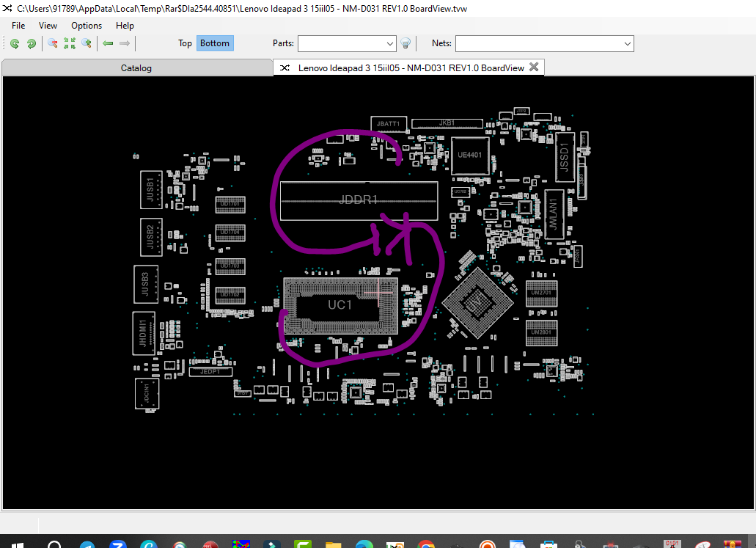Screen dimensions: 756x548
Task: Go forward with the gray right arrow
Action: point(125,43)
